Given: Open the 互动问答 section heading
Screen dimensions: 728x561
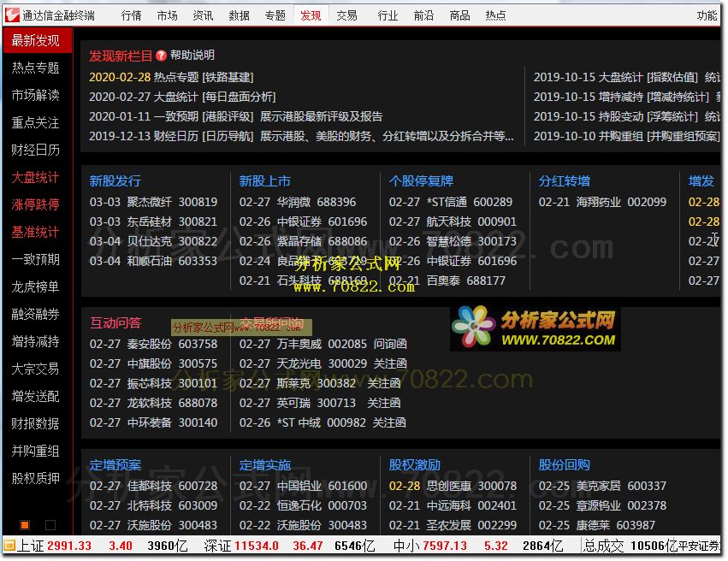Looking at the screenshot, I should click(x=115, y=323).
